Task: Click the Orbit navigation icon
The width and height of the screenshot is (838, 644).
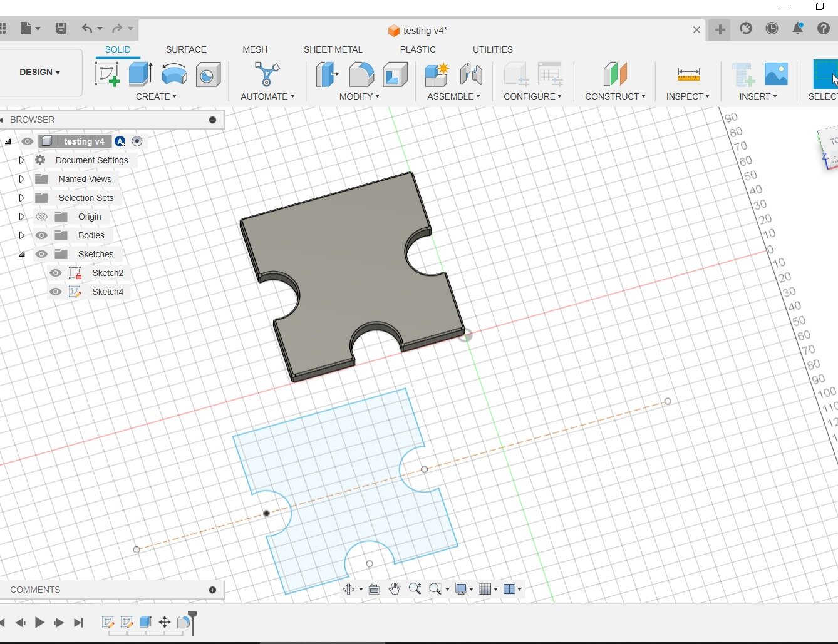Action: point(349,589)
